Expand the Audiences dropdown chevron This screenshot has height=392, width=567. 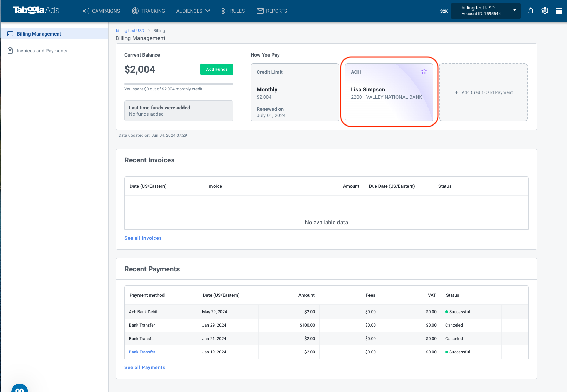pos(208,11)
